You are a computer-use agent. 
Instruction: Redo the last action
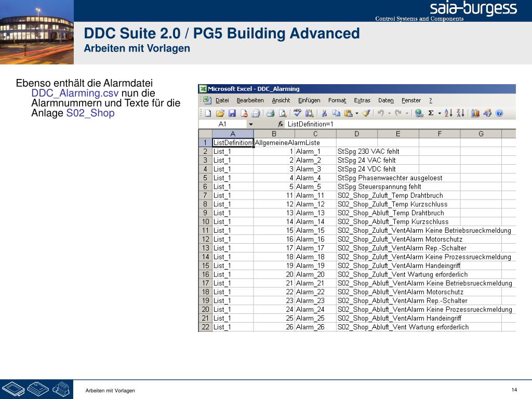pyautogui.click(x=398, y=113)
